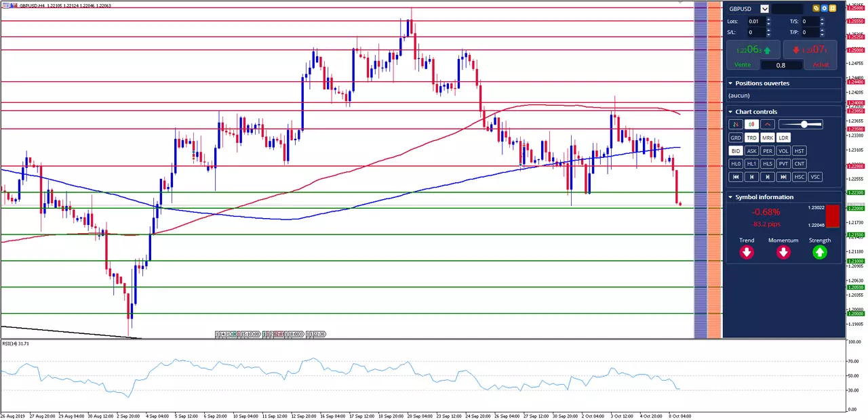Image resolution: width=868 pixels, height=420 pixels.
Task: Increase S/L value with up stepper
Action: click(x=768, y=30)
